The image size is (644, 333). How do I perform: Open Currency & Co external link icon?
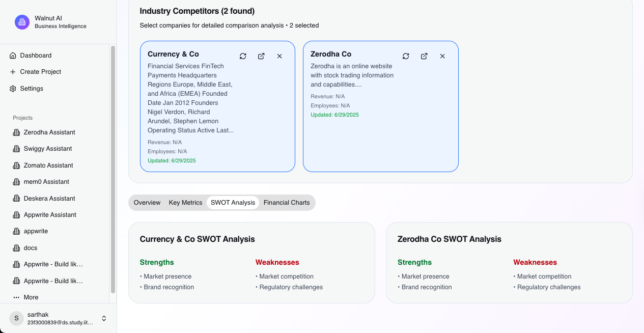[x=261, y=56]
